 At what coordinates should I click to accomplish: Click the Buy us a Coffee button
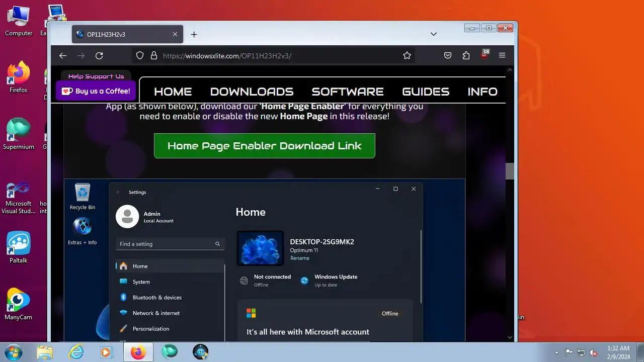pos(96,91)
